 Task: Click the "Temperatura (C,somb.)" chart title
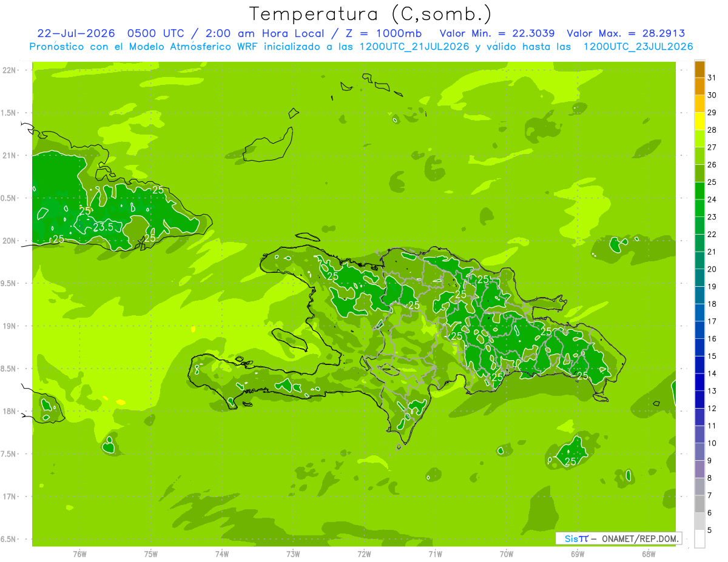pyautogui.click(x=370, y=13)
